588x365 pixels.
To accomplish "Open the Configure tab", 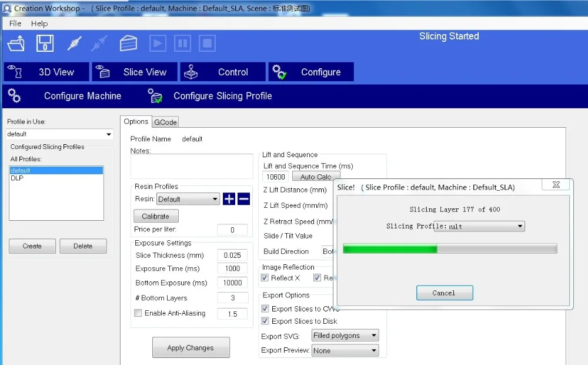I will [x=311, y=72].
